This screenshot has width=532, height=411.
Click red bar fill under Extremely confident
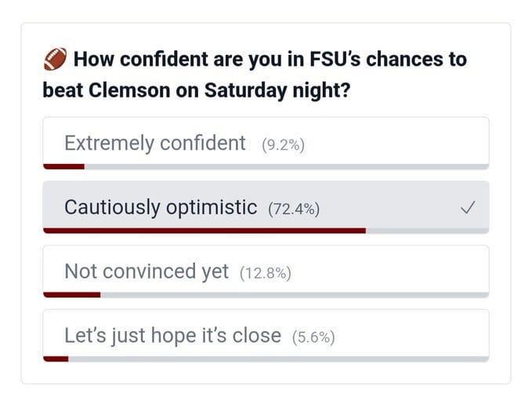coord(63,166)
